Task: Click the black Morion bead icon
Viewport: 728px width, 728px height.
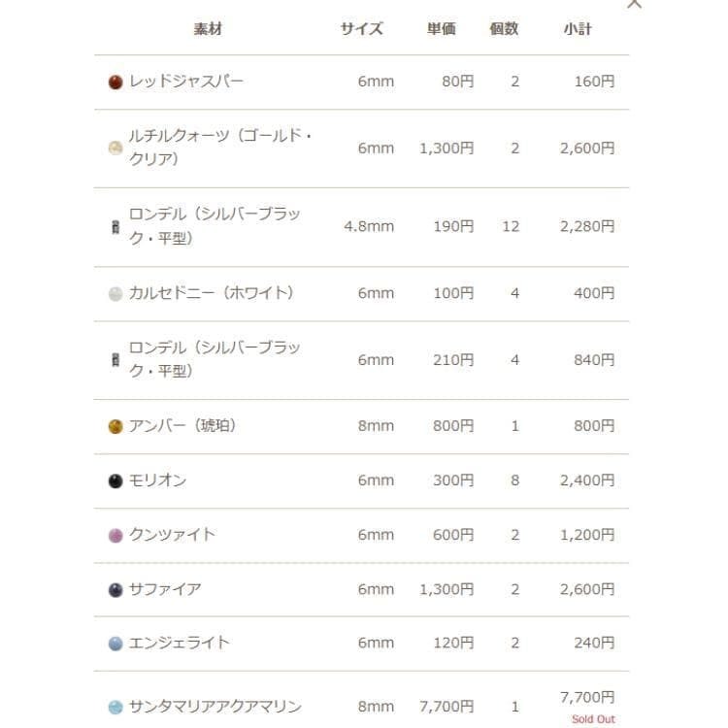Action: (x=116, y=480)
